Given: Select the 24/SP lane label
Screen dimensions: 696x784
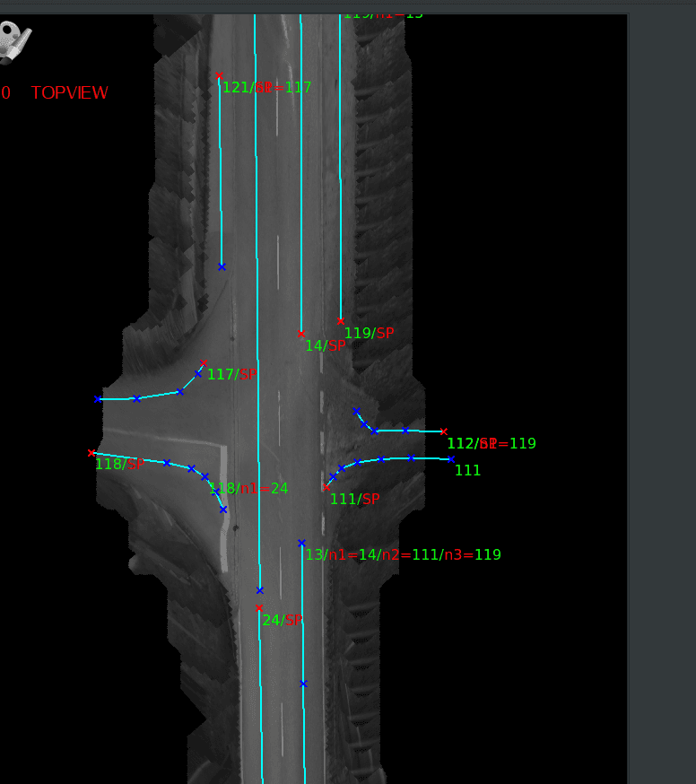Looking at the screenshot, I should (x=283, y=620).
